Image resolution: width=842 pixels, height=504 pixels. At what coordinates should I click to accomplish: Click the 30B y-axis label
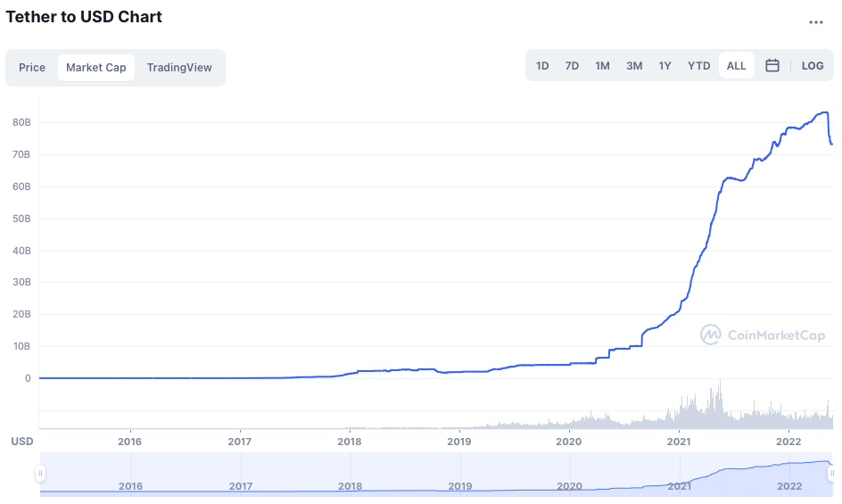click(21, 282)
